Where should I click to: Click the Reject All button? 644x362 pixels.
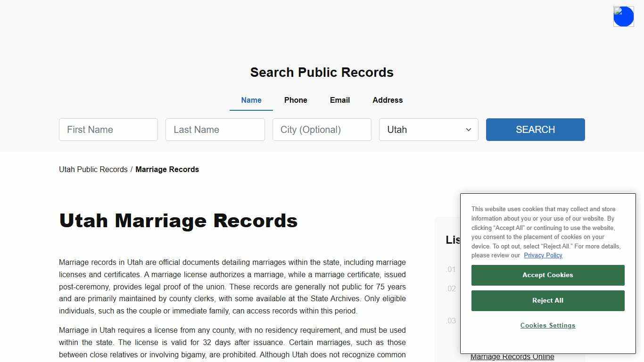tap(547, 300)
